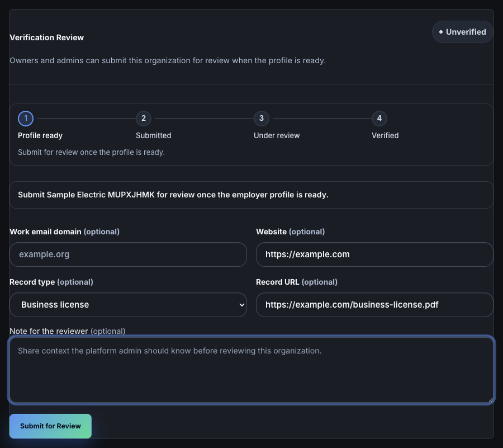The width and height of the screenshot is (503, 448).
Task: Select step 2 Submitted circle
Action: point(144,119)
